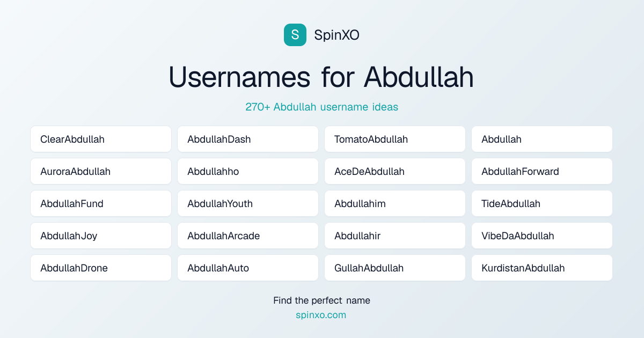Click the AbdullahJoy username card
Screen dimensions: 644x338
(x=101, y=236)
